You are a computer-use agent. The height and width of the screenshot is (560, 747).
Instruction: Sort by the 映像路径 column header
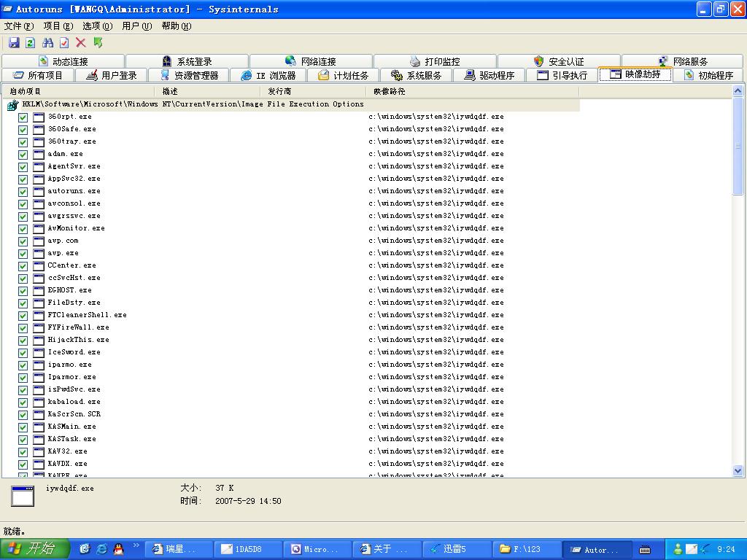click(472, 91)
